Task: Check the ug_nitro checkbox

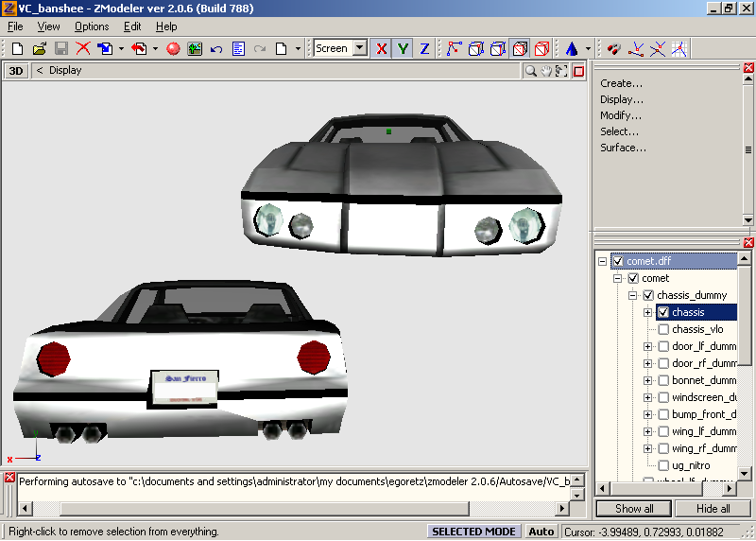Action: (663, 465)
